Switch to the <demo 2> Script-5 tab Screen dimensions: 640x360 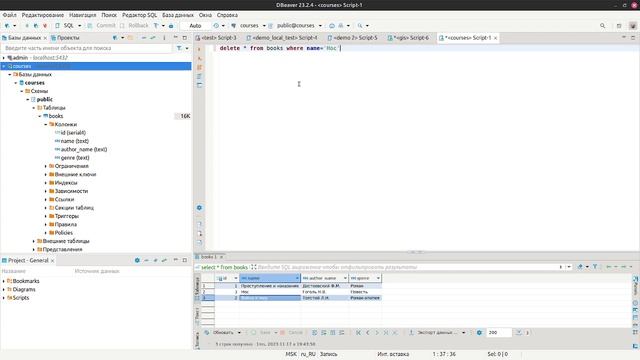(353, 38)
